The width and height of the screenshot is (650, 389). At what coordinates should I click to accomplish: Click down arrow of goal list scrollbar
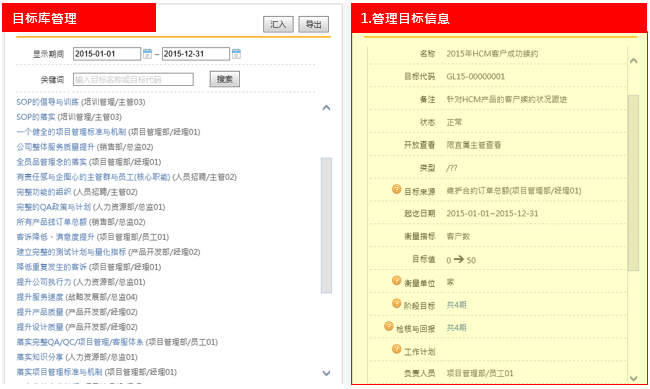[326, 373]
